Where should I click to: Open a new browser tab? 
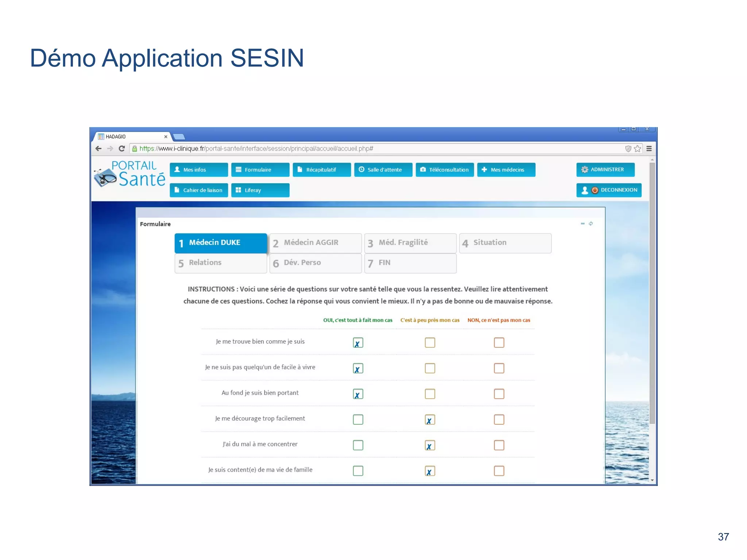coord(179,137)
